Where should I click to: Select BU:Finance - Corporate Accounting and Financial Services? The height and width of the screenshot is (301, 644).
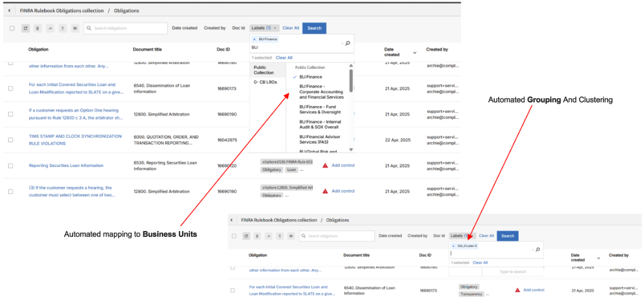[321, 91]
